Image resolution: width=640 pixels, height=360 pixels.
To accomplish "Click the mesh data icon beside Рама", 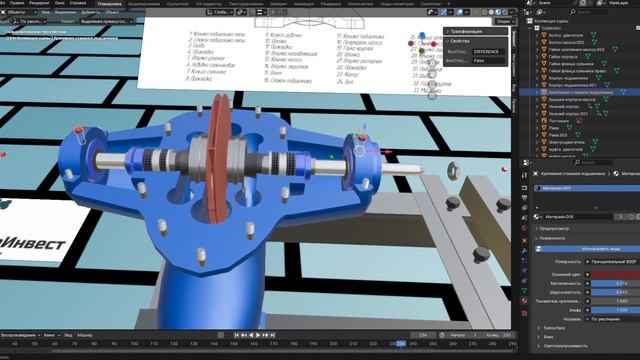I will (x=570, y=128).
